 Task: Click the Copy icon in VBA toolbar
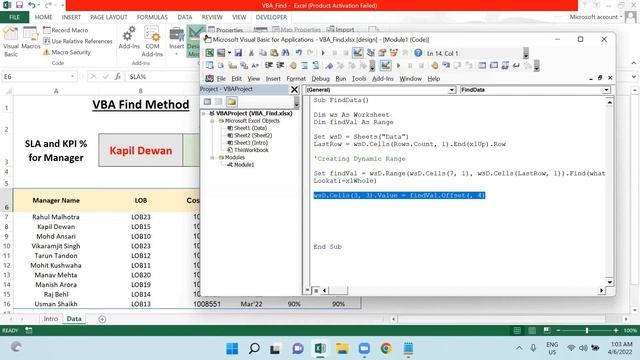pyautogui.click(x=262, y=53)
